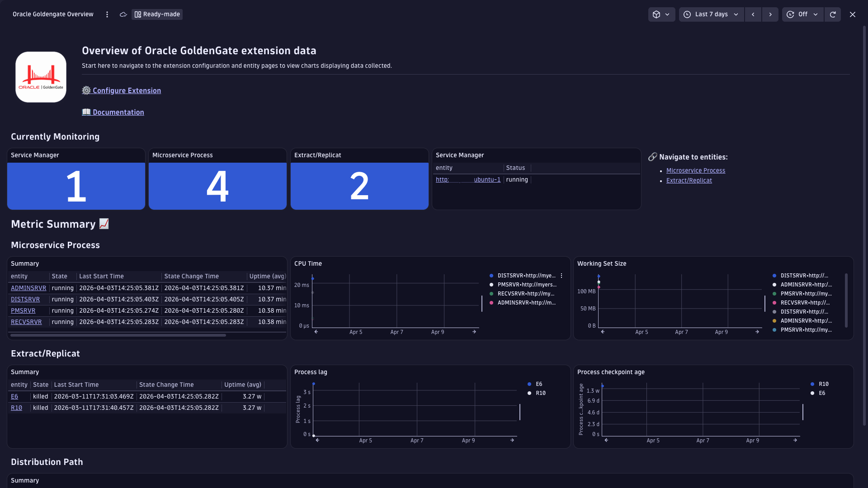Open the E6 entity link
The image size is (868, 488).
tap(14, 396)
